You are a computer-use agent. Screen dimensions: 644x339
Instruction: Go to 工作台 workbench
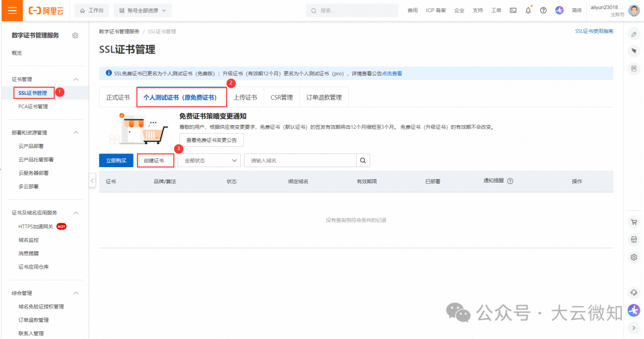click(x=92, y=11)
